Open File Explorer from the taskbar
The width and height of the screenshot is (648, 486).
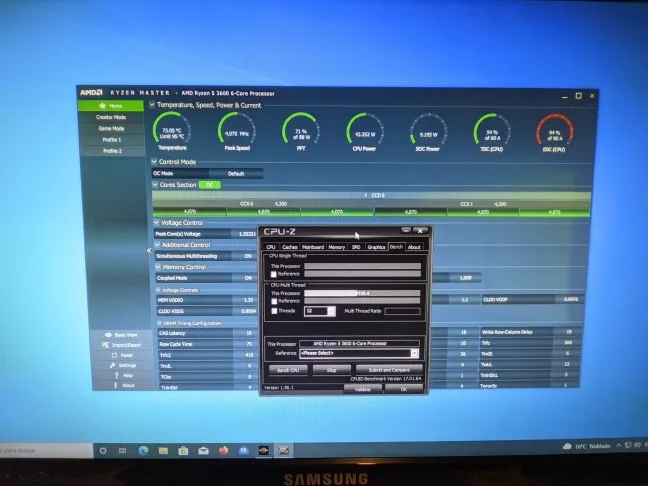click(x=163, y=450)
